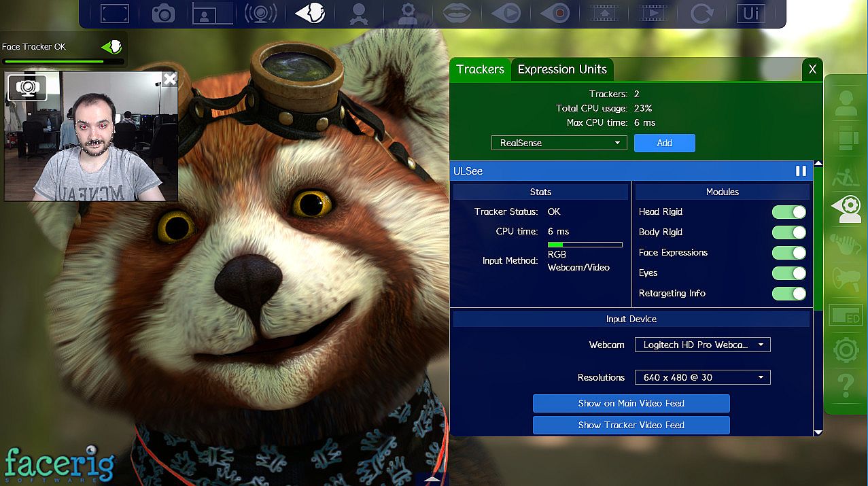This screenshot has width=868, height=486.
Task: Click the film playback icon in top toolbar
Action: click(x=653, y=13)
